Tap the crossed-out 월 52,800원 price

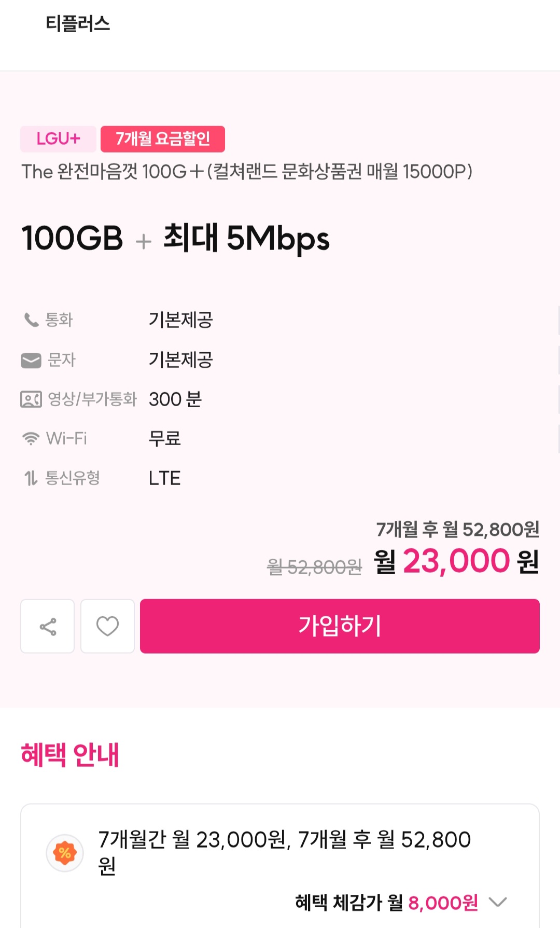coord(314,567)
